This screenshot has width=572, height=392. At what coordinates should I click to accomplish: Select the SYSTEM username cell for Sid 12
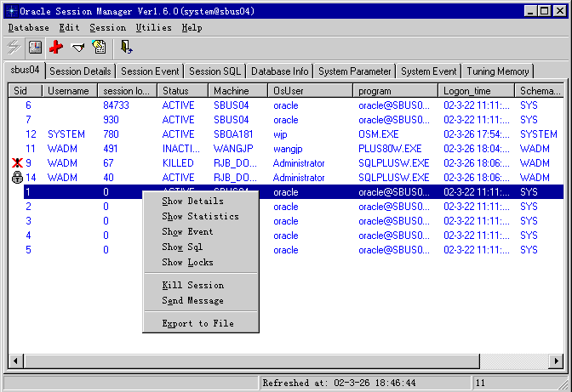66,134
